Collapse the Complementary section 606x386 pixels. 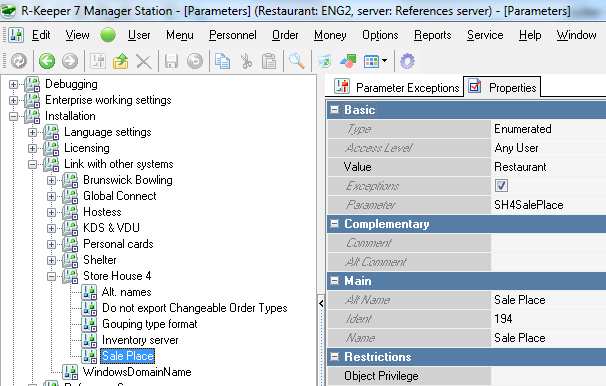pos(334,224)
